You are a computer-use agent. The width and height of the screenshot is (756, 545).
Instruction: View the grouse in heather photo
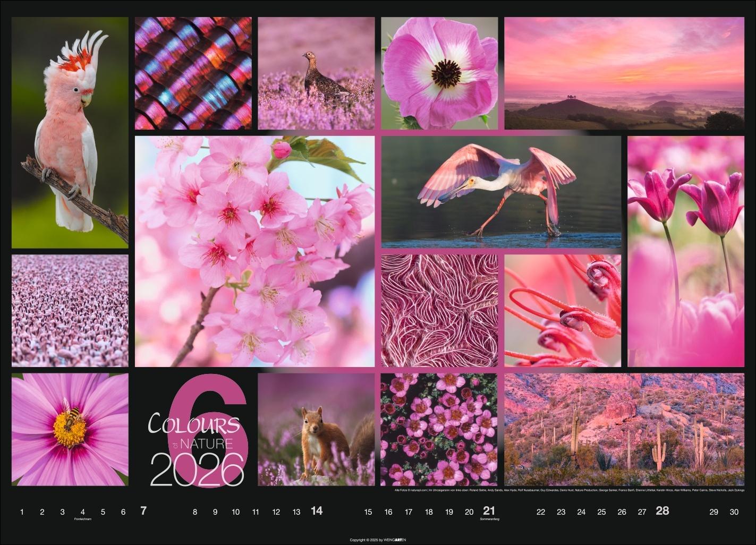[x=316, y=73]
